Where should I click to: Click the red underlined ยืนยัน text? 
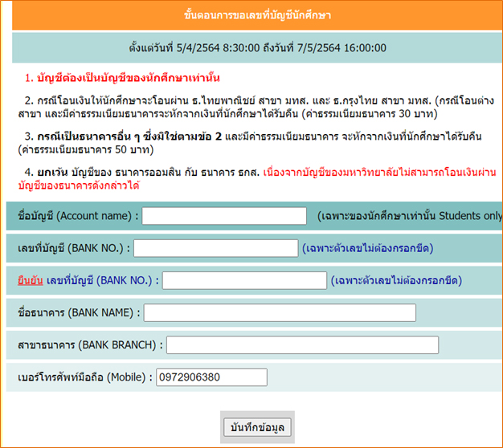click(x=29, y=280)
